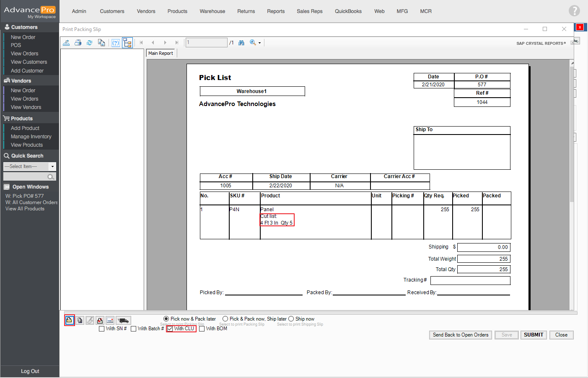Viewport: 588px width, 378px height.
Task: Check the With BOM checkbox
Action: coord(202,329)
